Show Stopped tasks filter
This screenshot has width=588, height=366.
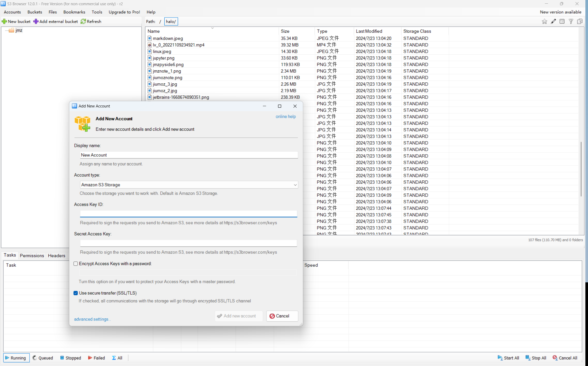coord(71,358)
